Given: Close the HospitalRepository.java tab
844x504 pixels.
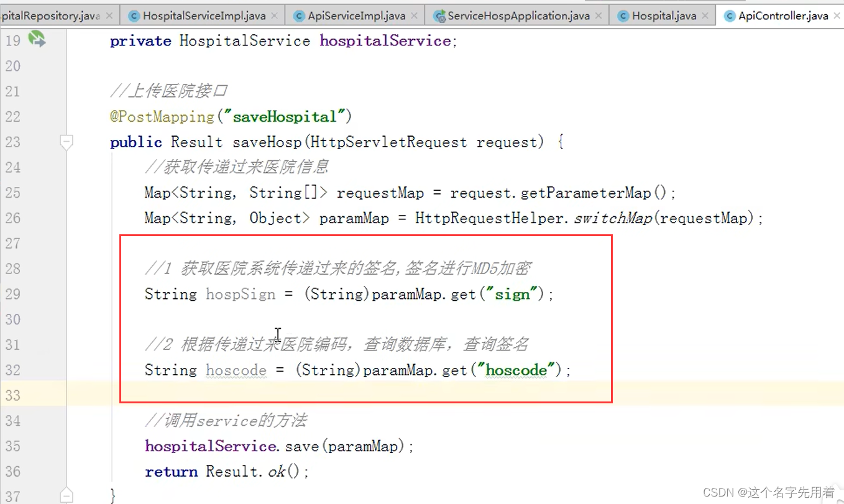Looking at the screenshot, I should (x=109, y=16).
